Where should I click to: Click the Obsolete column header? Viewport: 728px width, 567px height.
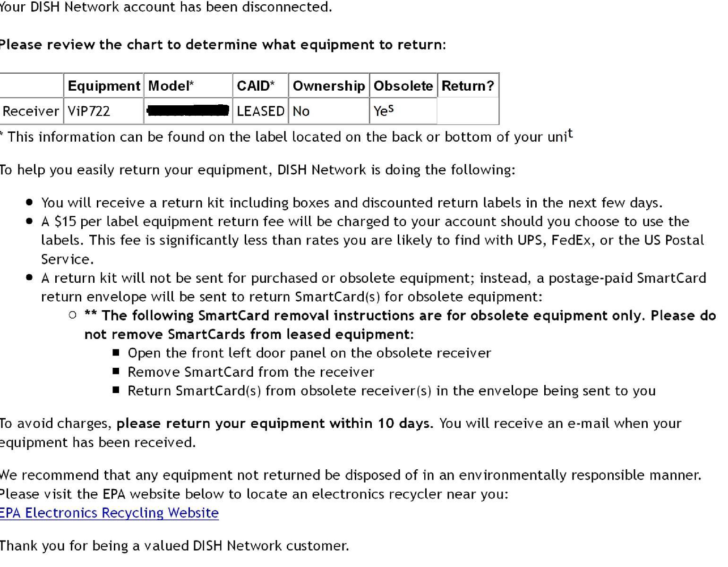(403, 86)
